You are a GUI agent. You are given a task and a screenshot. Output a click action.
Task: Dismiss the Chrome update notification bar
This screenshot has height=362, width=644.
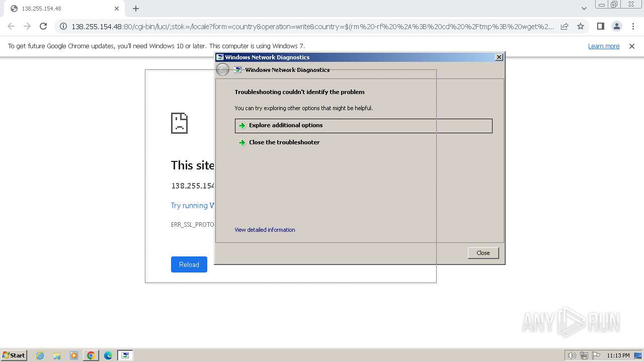(632, 46)
